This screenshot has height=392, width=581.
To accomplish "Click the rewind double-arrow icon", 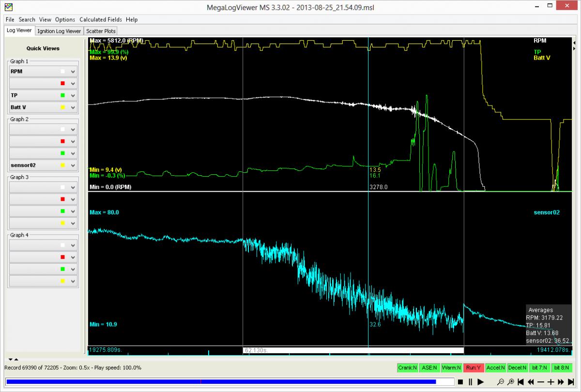I will click(531, 382).
